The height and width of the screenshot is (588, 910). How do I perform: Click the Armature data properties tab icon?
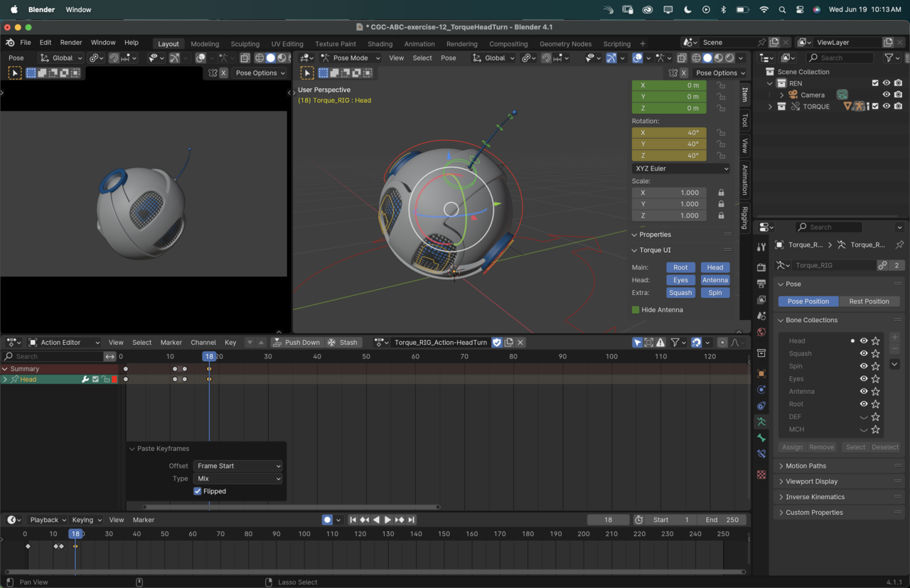click(761, 422)
